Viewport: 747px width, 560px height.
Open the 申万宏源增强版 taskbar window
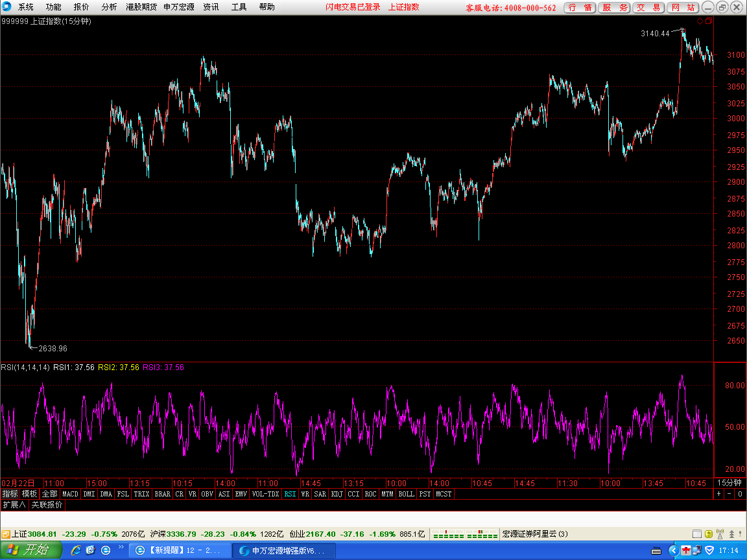(284, 550)
